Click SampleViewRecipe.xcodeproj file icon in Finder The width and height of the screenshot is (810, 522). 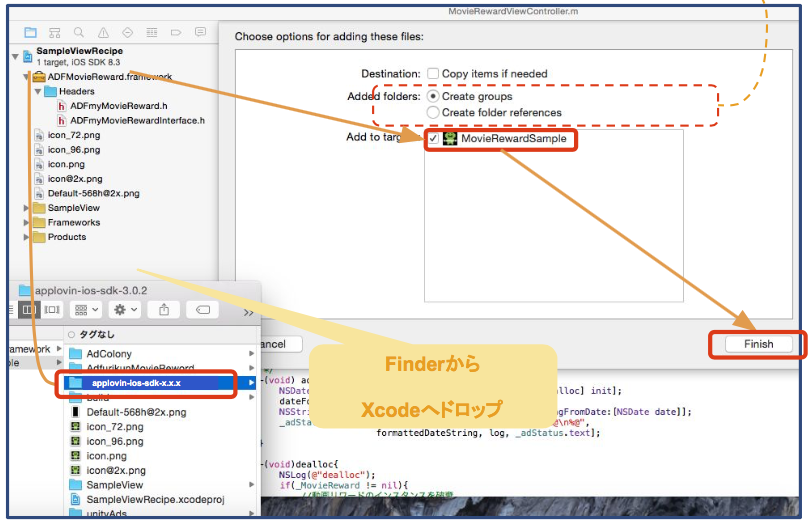click(75, 499)
